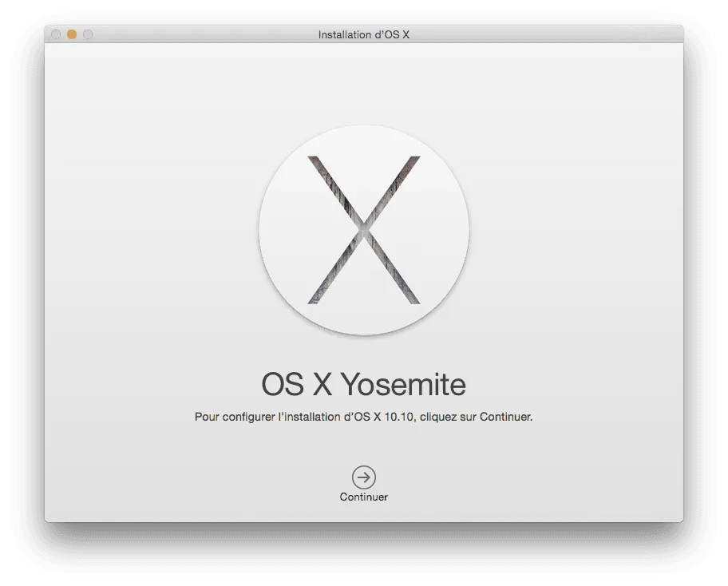Click the installer's round logo badge
The image size is (728, 586).
pos(364,229)
